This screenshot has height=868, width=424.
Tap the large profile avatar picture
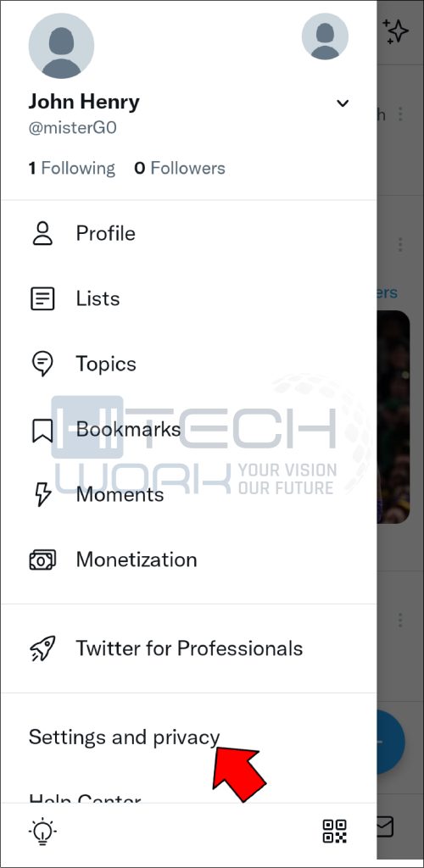pyautogui.click(x=61, y=46)
